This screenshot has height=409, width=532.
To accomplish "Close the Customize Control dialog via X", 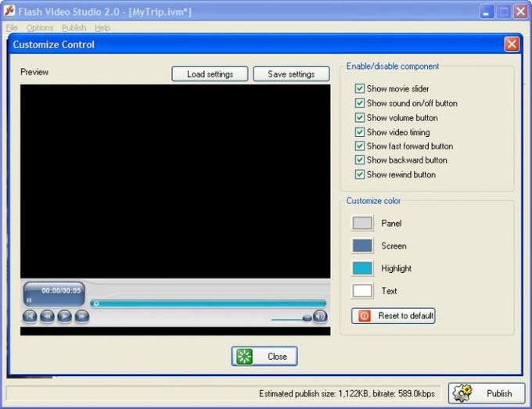I will click(x=512, y=45).
